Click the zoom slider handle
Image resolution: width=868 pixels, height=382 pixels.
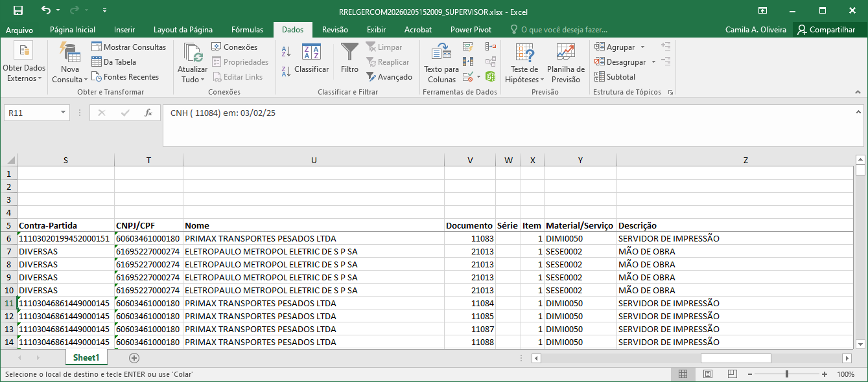click(x=786, y=374)
